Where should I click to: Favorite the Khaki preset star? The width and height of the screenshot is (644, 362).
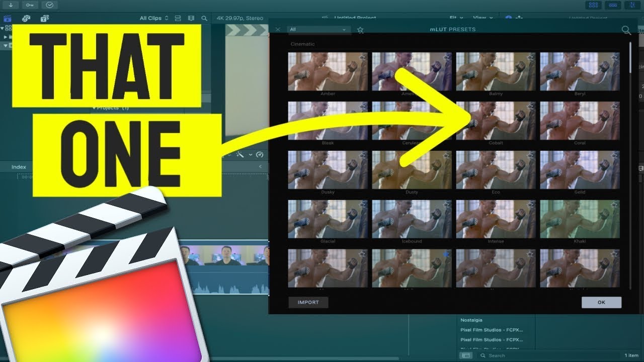click(x=614, y=206)
